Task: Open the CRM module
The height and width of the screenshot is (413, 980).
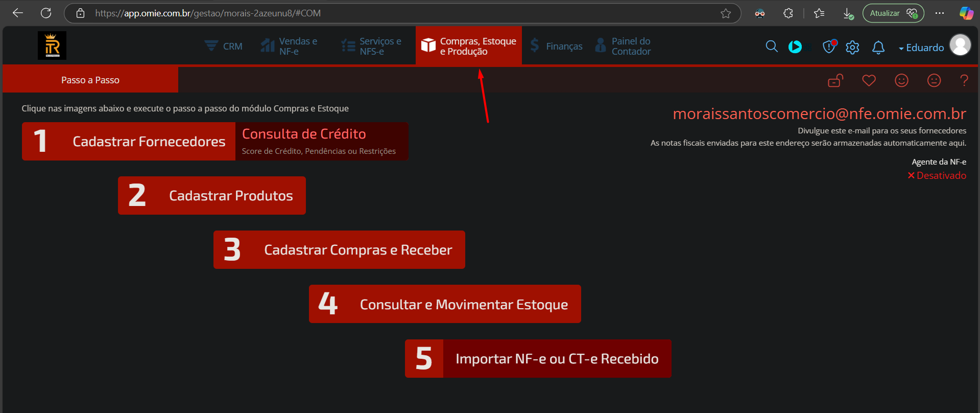Action: click(223, 46)
